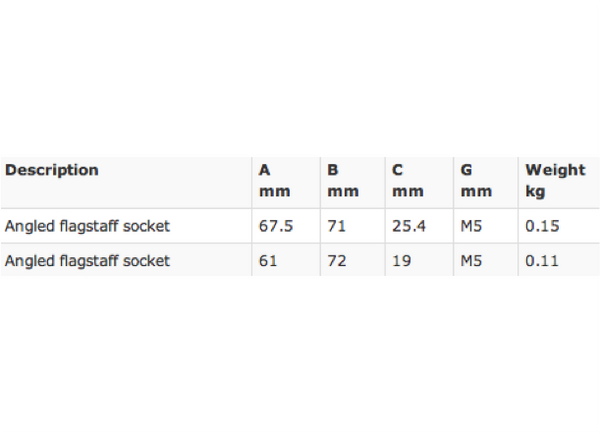Click the mm unit label under G

(475, 190)
